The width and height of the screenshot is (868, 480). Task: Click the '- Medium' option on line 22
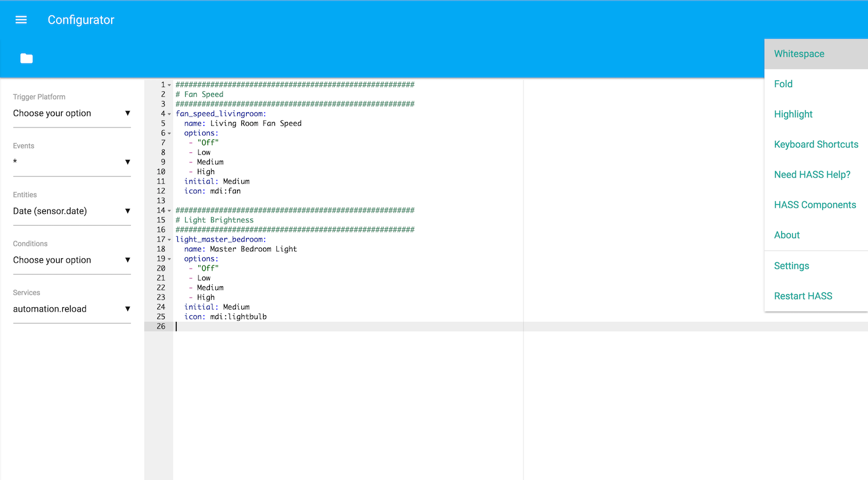point(206,287)
